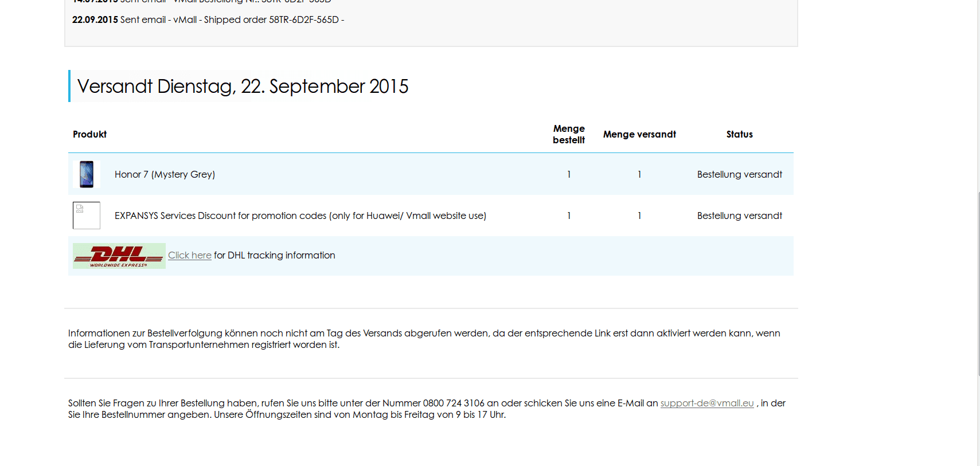Click 'Bestellung versandt' status in Honor 7 row
The width and height of the screenshot is (980, 466).
coord(740,174)
